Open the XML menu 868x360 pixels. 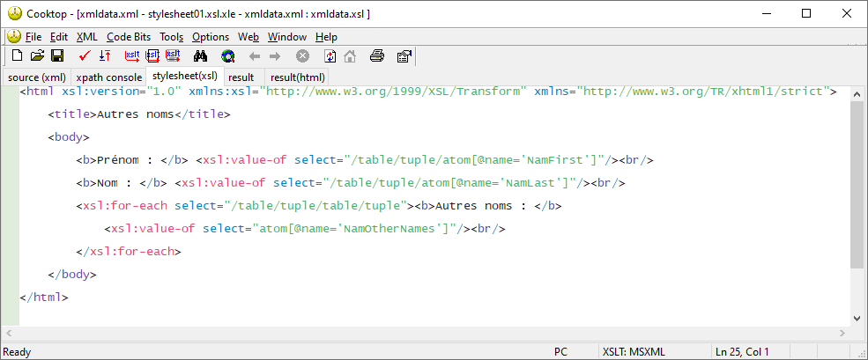(x=87, y=37)
